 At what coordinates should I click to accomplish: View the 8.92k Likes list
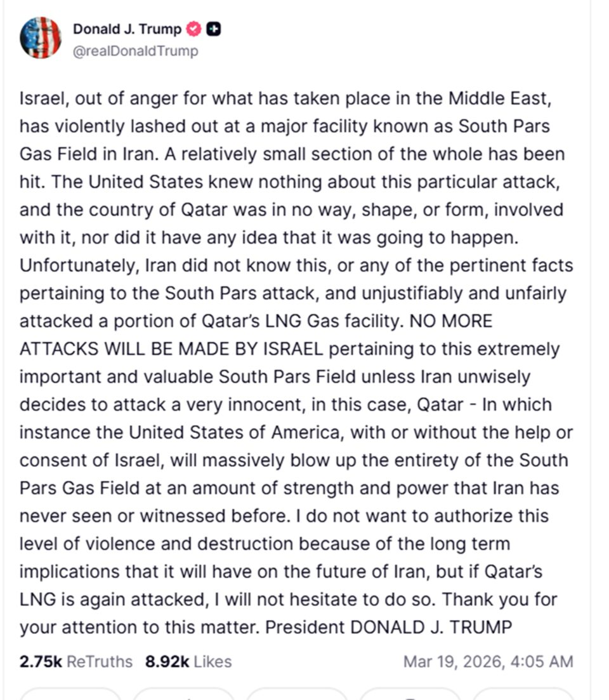click(188, 662)
